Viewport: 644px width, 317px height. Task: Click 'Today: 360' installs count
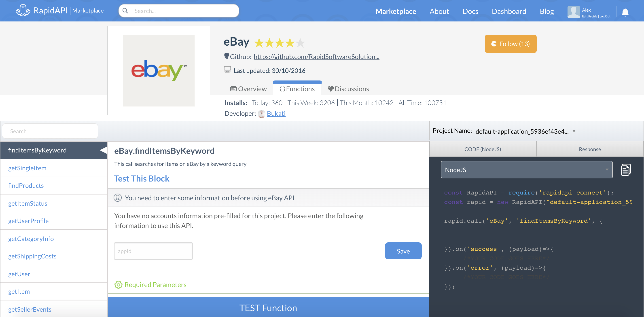(x=267, y=103)
